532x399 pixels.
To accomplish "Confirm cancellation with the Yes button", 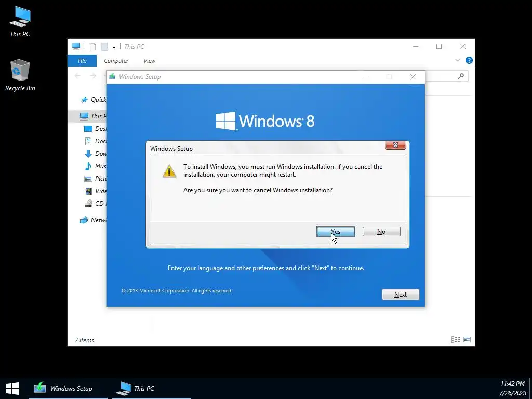I will (x=336, y=231).
